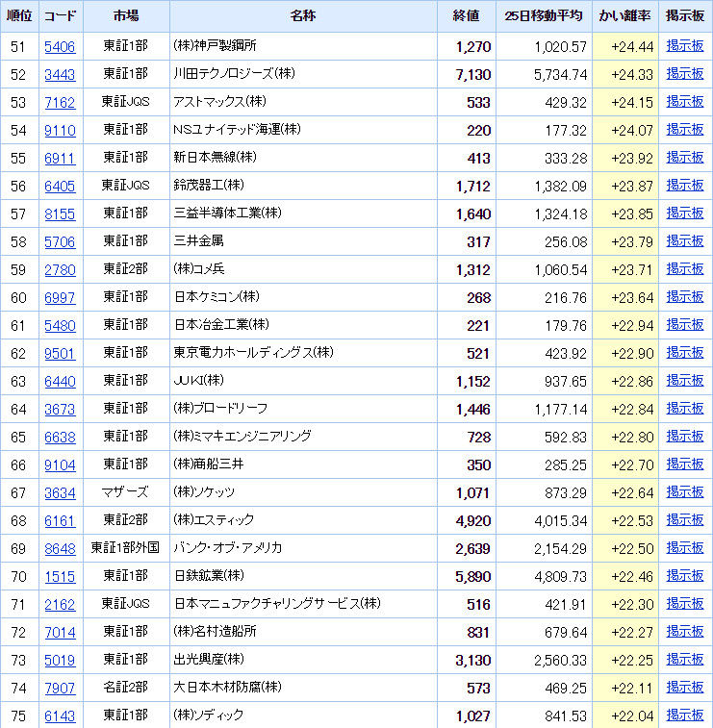Open stock code 8155 link
Viewport: 713px width, 728px height.
pyautogui.click(x=60, y=214)
